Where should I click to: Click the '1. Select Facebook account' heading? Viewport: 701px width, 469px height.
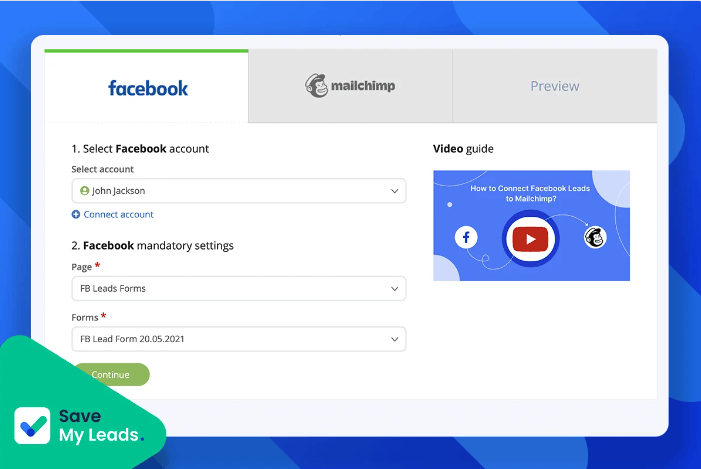[x=140, y=149]
